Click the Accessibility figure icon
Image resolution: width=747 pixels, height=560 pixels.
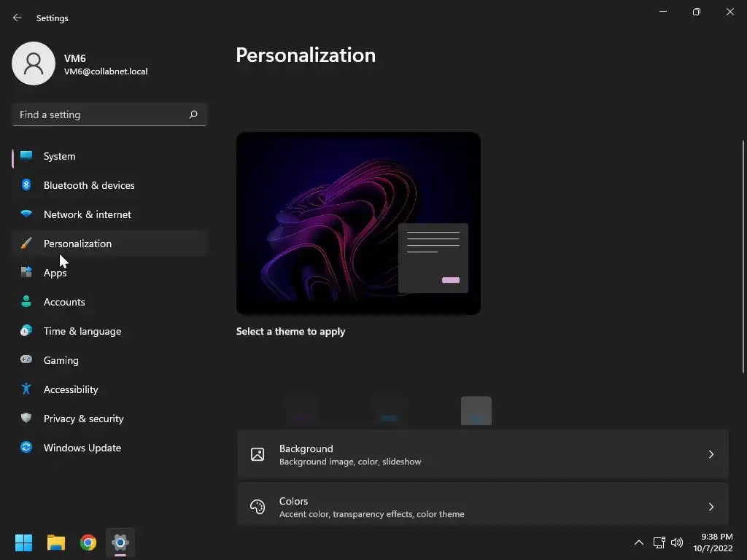click(x=26, y=389)
